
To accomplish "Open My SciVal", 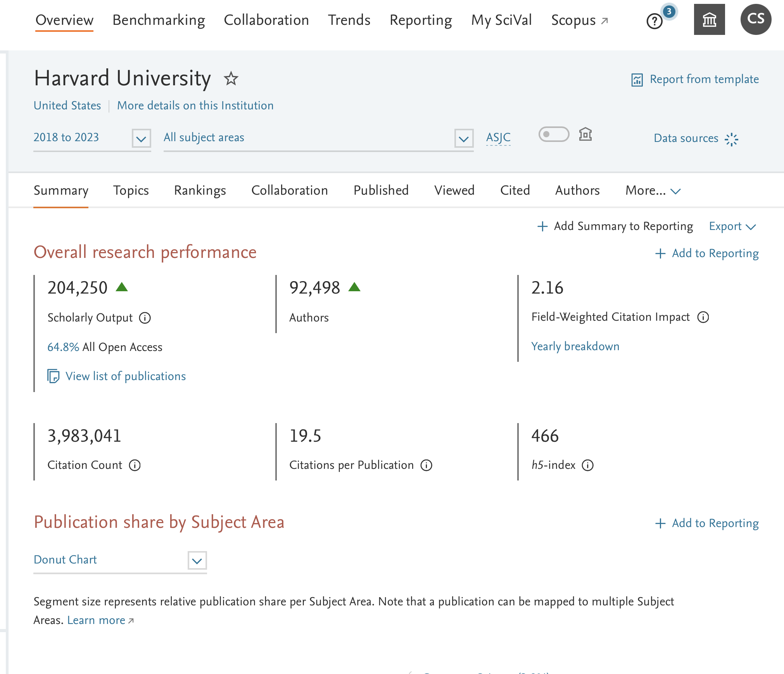I will (501, 20).
